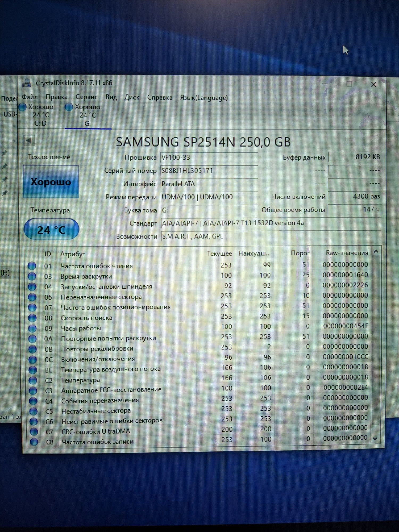
Task: Click status circle for attribute 01
Action: pyautogui.click(x=32, y=266)
